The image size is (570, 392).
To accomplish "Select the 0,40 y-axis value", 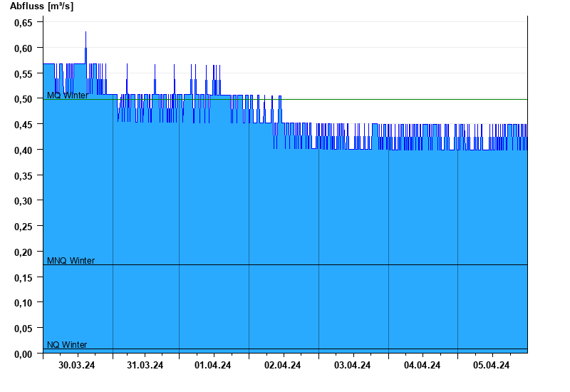I will (x=24, y=150).
